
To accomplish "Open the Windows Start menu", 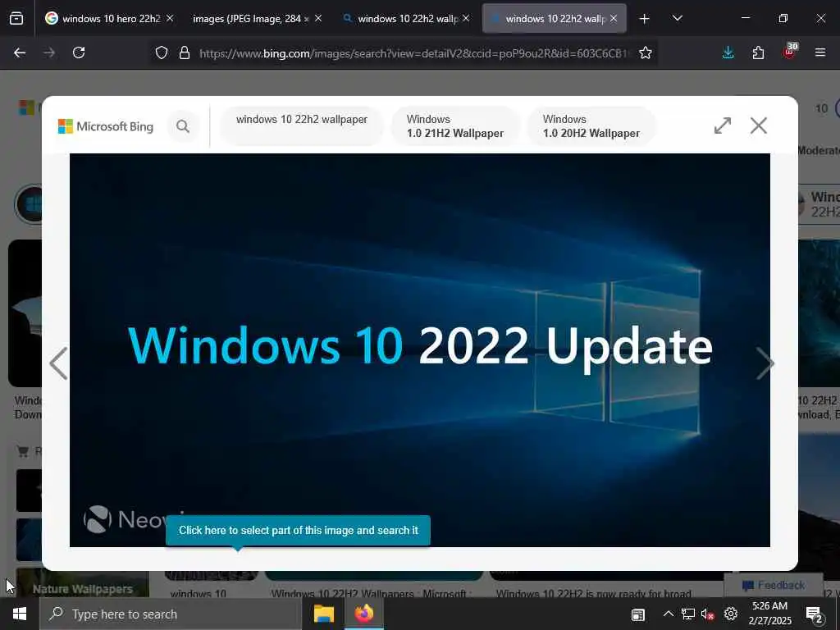I will (20, 614).
